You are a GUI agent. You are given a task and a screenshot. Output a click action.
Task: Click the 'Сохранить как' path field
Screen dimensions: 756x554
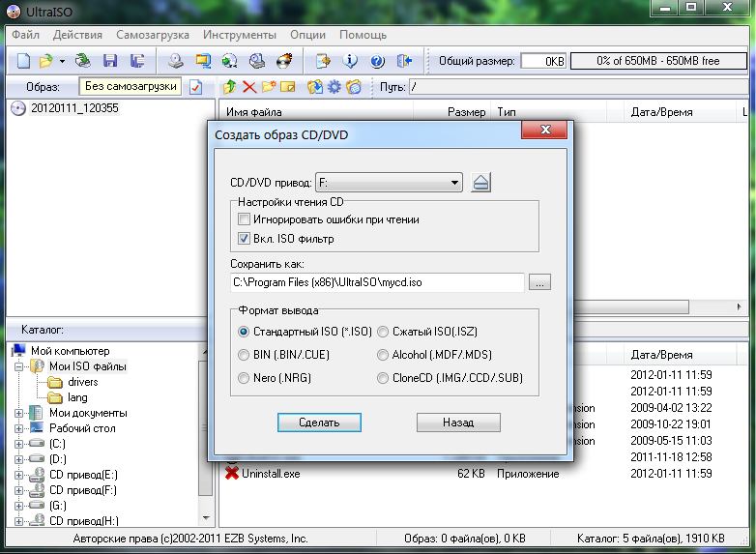378,282
